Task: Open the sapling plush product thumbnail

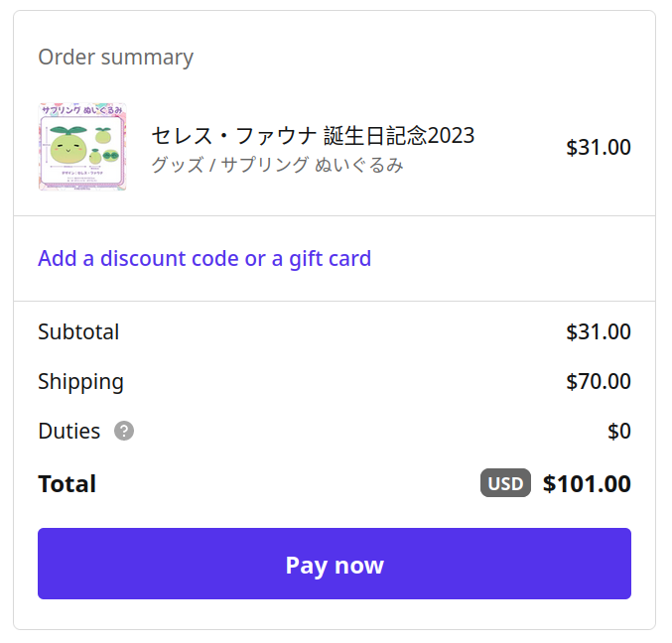Action: tap(82, 147)
